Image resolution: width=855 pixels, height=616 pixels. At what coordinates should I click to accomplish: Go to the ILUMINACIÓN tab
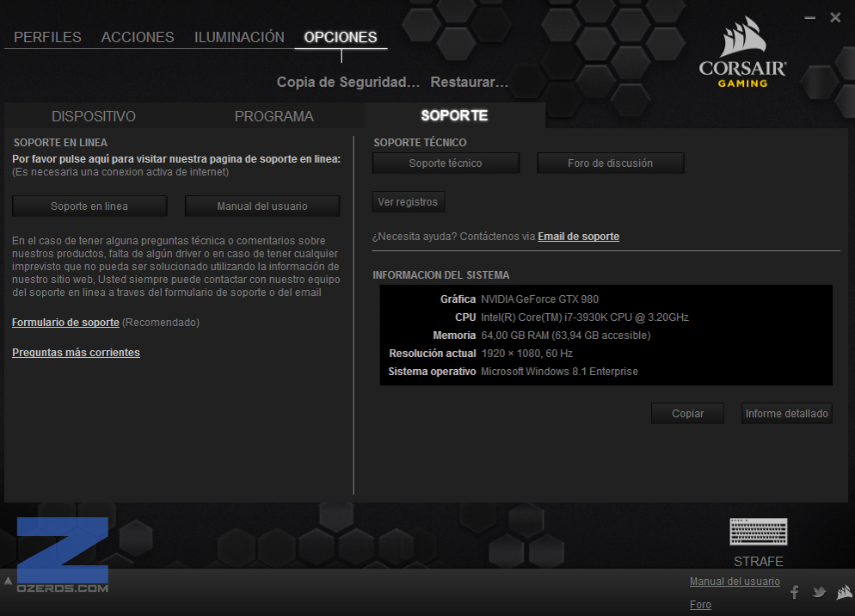(239, 37)
